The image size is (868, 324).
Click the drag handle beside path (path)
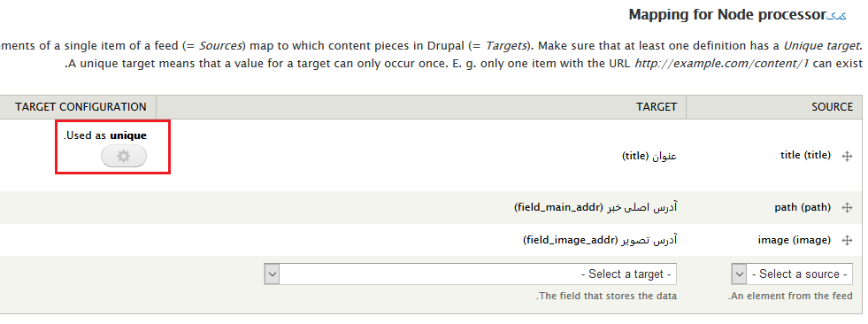click(847, 208)
